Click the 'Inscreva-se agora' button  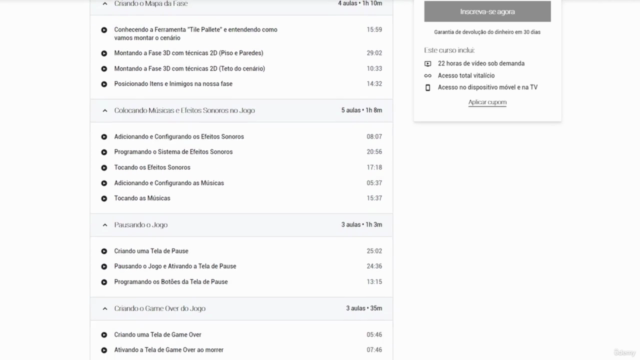487,11
